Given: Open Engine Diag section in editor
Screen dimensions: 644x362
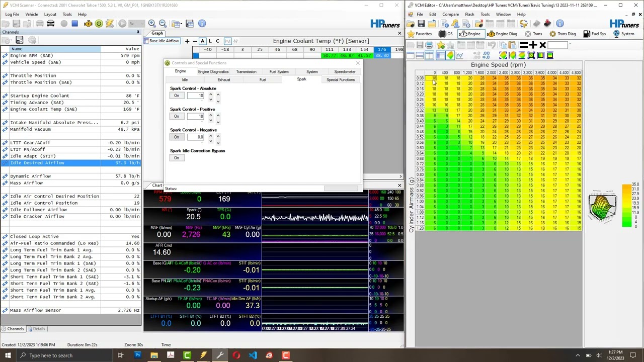Looking at the screenshot, I should pyautogui.click(x=503, y=34).
